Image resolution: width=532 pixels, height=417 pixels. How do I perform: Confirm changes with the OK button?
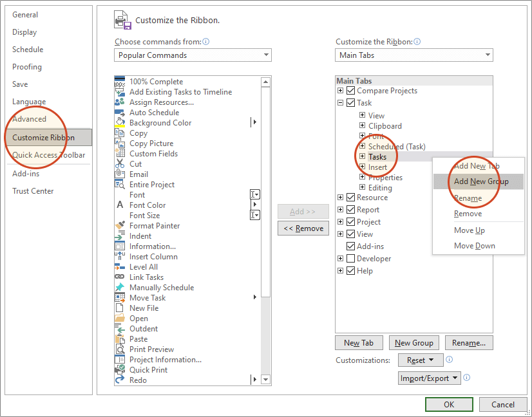click(x=449, y=404)
